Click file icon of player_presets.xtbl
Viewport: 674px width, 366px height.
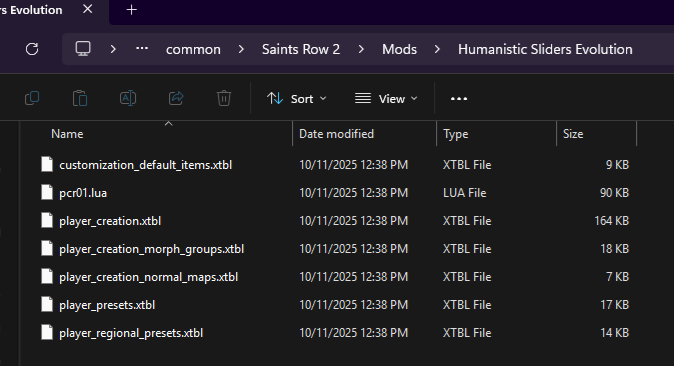[47, 304]
